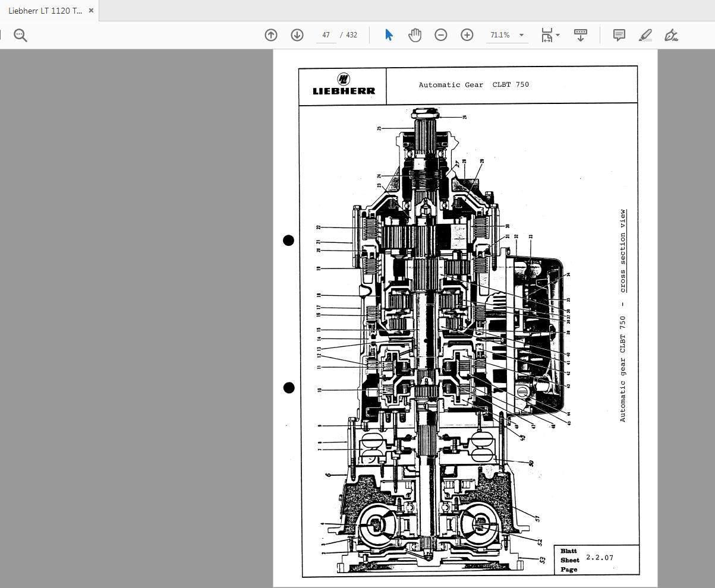
Task: Zoom out with the minus button
Action: [x=441, y=35]
